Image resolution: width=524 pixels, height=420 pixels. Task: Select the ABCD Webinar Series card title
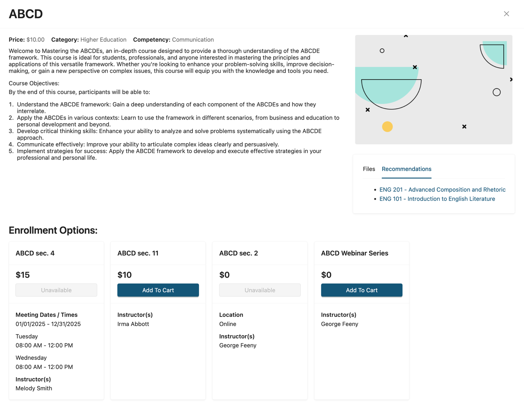354,253
